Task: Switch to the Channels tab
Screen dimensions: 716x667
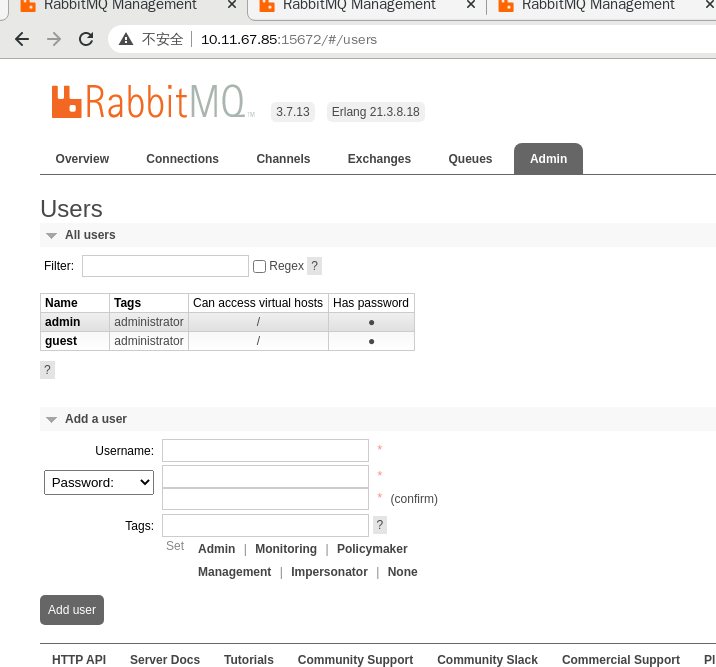Action: 283,159
